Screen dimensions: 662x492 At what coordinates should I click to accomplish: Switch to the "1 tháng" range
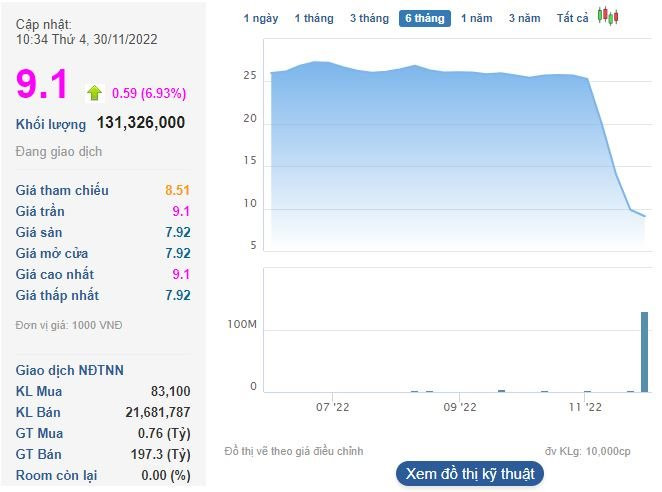coord(314,18)
